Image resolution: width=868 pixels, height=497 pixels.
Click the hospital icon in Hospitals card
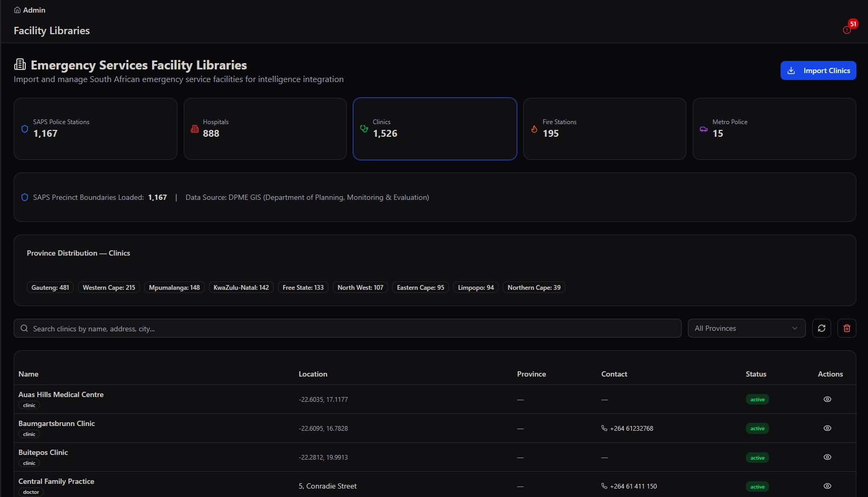[195, 129]
